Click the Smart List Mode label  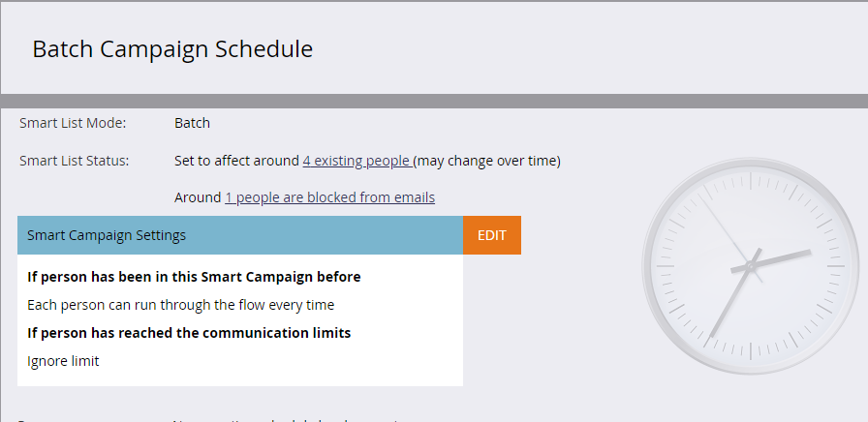[73, 123]
